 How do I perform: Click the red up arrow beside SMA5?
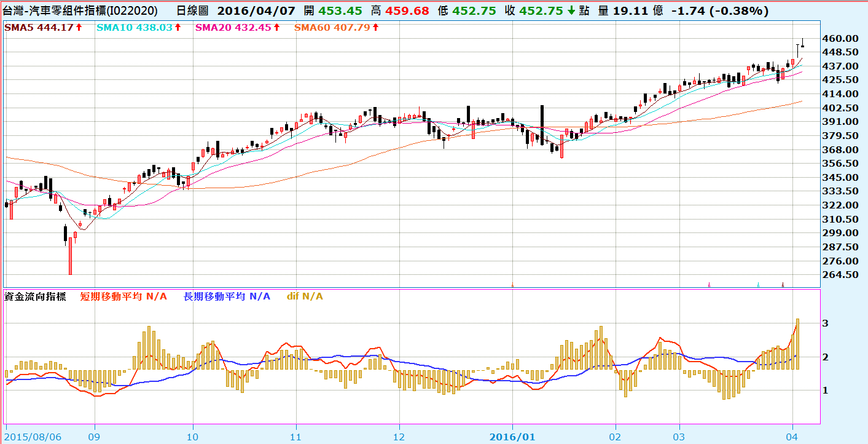pos(79,28)
